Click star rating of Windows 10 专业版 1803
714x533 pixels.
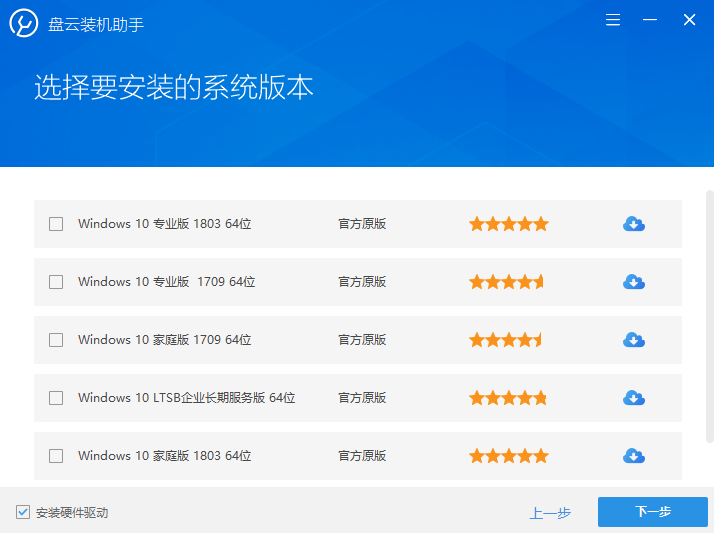pos(508,224)
